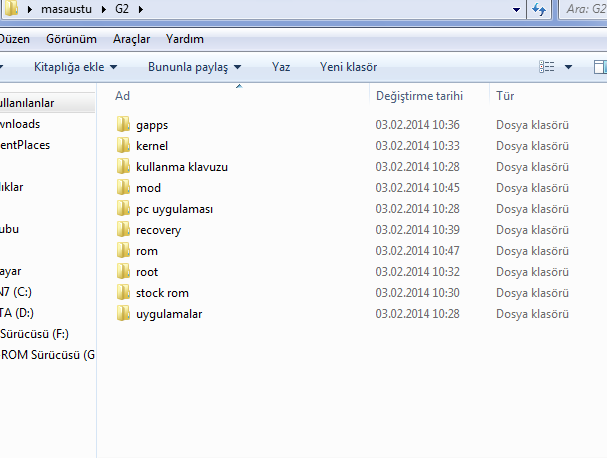The height and width of the screenshot is (458, 607).
Task: Expand the arrow before masaustu in breadcrumb
Action: [30, 9]
